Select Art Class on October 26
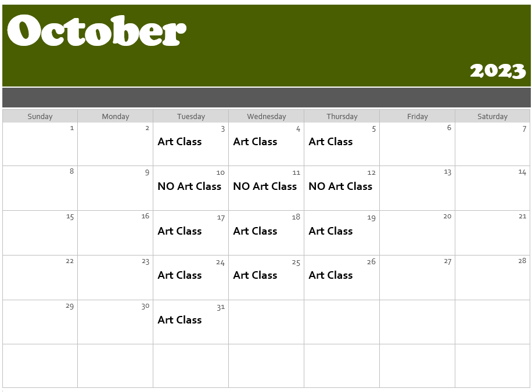 (330, 275)
